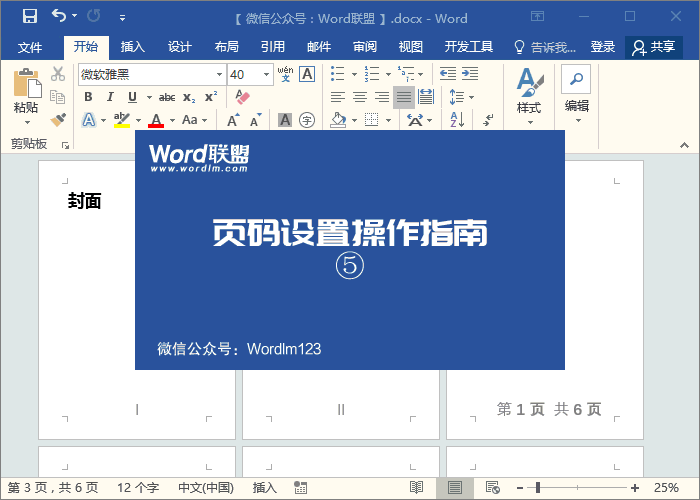Toggle italic formatting
This screenshot has height=500, width=700.
point(110,97)
